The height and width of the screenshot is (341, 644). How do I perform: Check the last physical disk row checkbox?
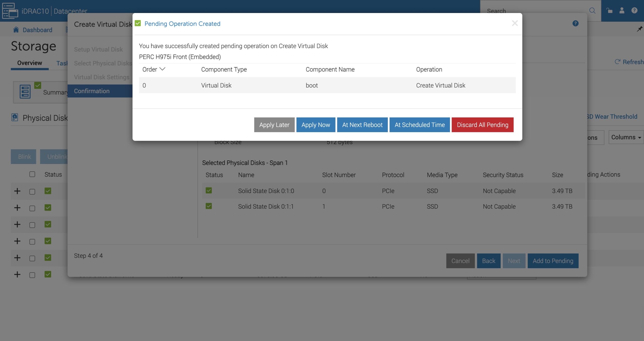tap(32, 275)
